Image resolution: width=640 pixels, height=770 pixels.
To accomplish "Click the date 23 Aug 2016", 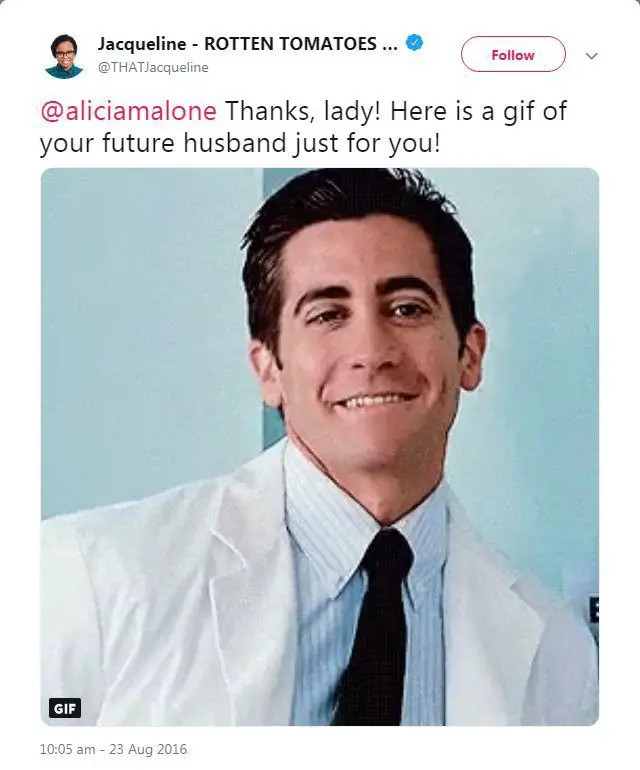I will 148,749.
